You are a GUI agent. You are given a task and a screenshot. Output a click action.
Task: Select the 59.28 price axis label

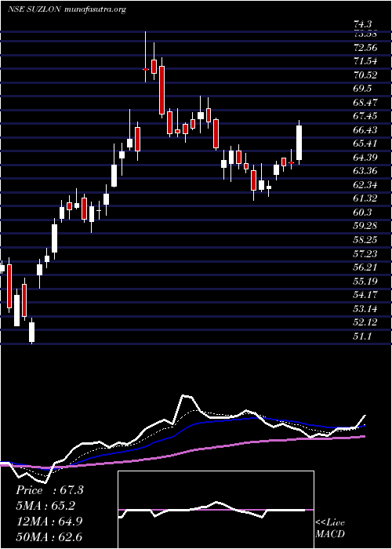click(366, 226)
